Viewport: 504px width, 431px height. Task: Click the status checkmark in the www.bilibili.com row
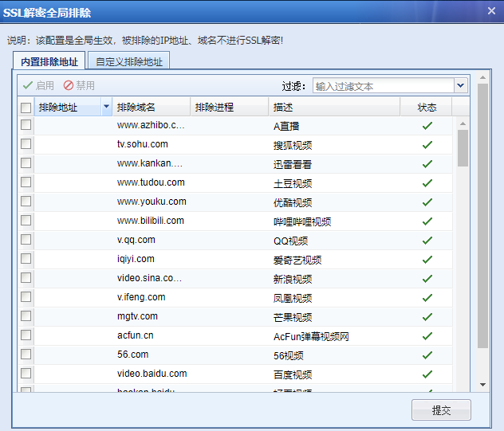coord(427,221)
